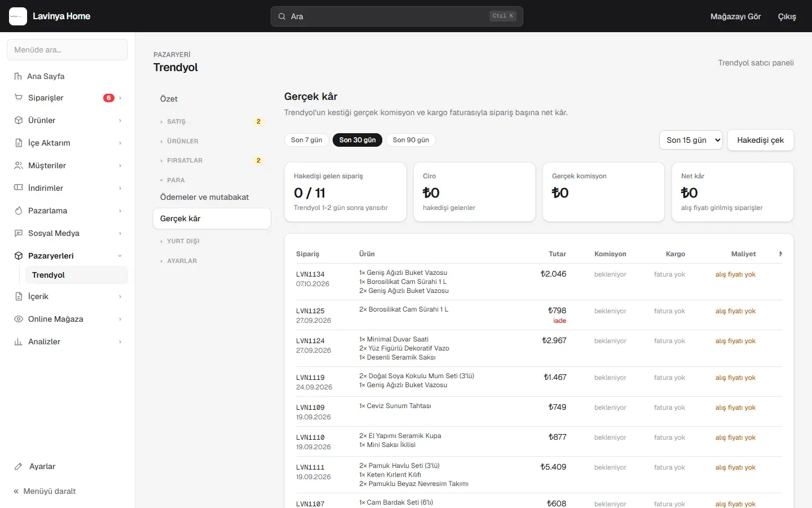The height and width of the screenshot is (508, 812).
Task: Select the Son 7 gün filter
Action: coord(307,140)
